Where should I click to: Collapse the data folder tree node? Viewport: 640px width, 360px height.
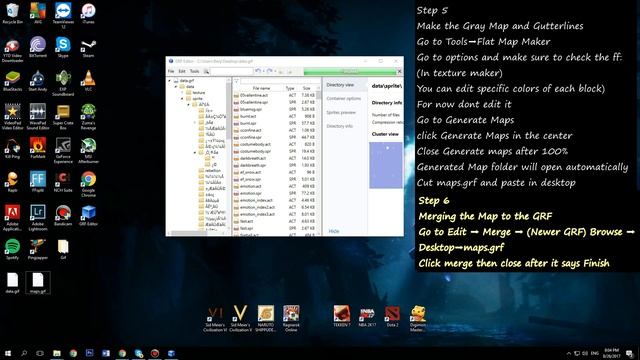(176, 87)
